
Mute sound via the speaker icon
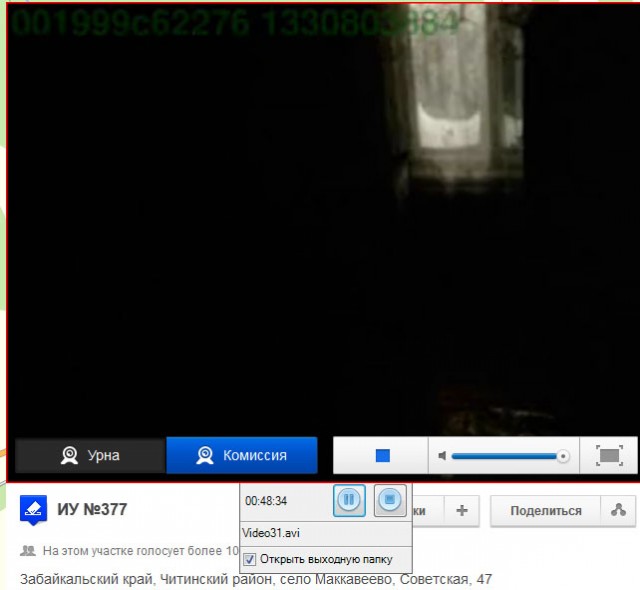tap(442, 455)
